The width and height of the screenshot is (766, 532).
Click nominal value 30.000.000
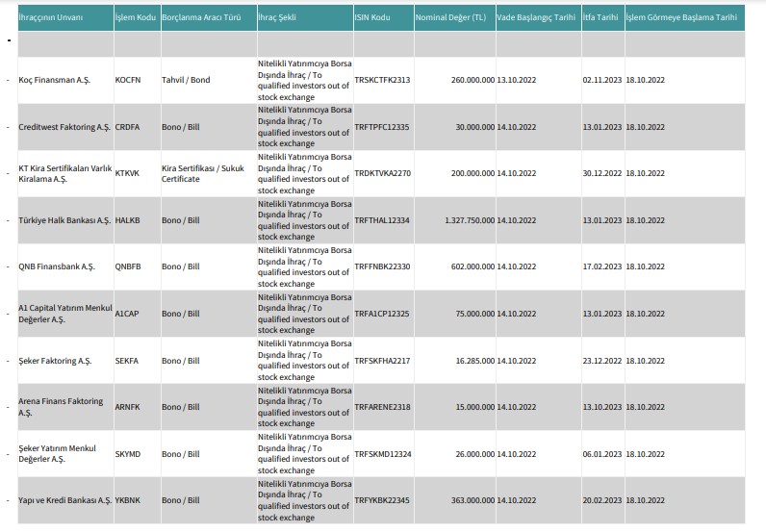pyautogui.click(x=475, y=127)
